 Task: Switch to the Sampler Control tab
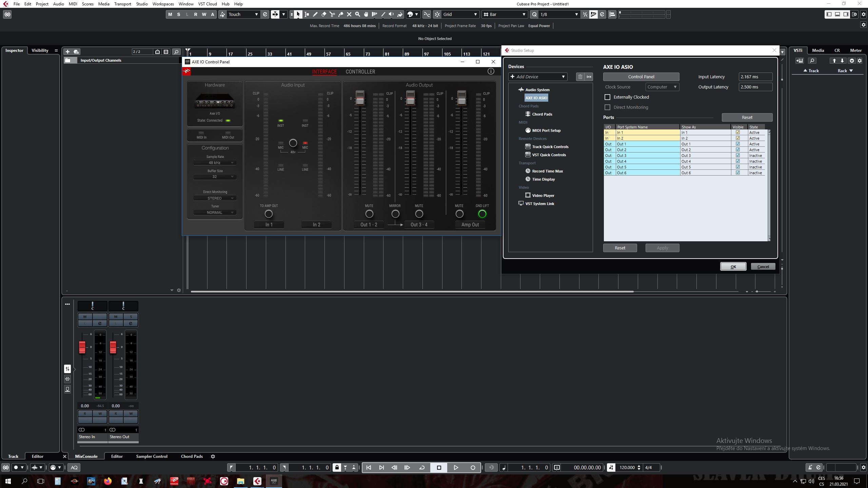(x=152, y=456)
